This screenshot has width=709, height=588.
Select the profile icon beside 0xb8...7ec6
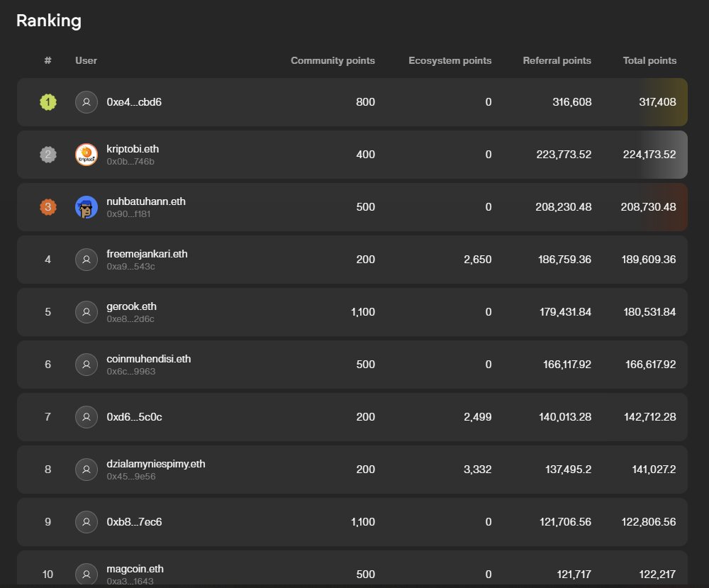pyautogui.click(x=86, y=521)
